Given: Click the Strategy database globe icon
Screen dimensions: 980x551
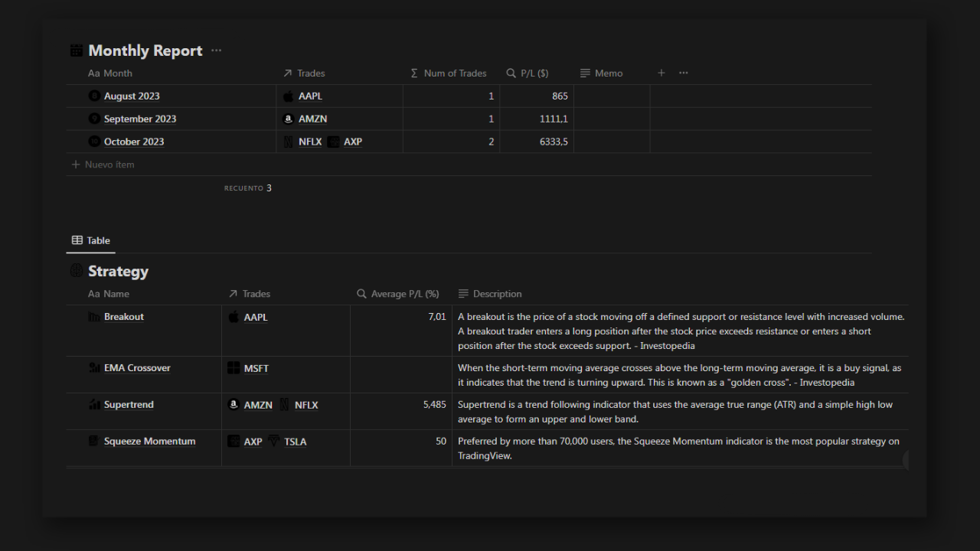Looking at the screenshot, I should tap(76, 271).
